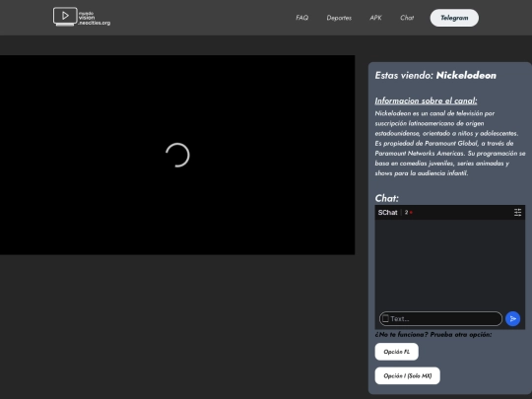
Task: Focus the Text... chat input field
Action: click(440, 318)
